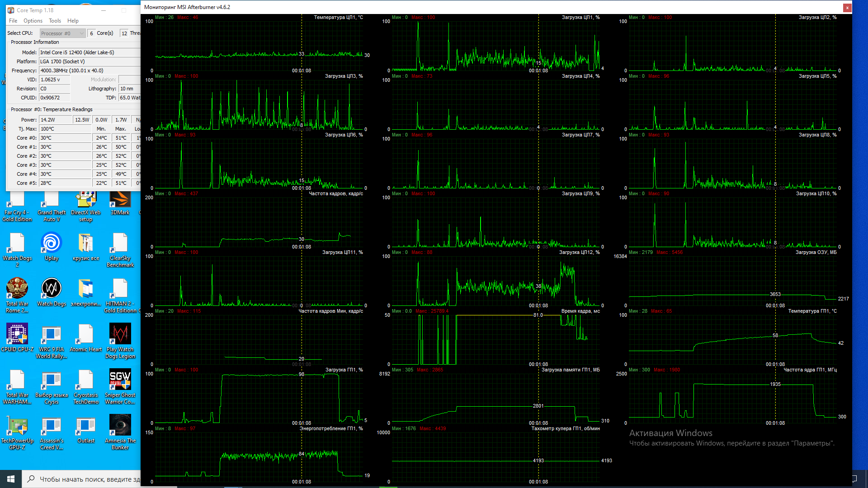Open the File menu in Core Temp
Image resolution: width=868 pixels, height=488 pixels.
click(x=13, y=21)
